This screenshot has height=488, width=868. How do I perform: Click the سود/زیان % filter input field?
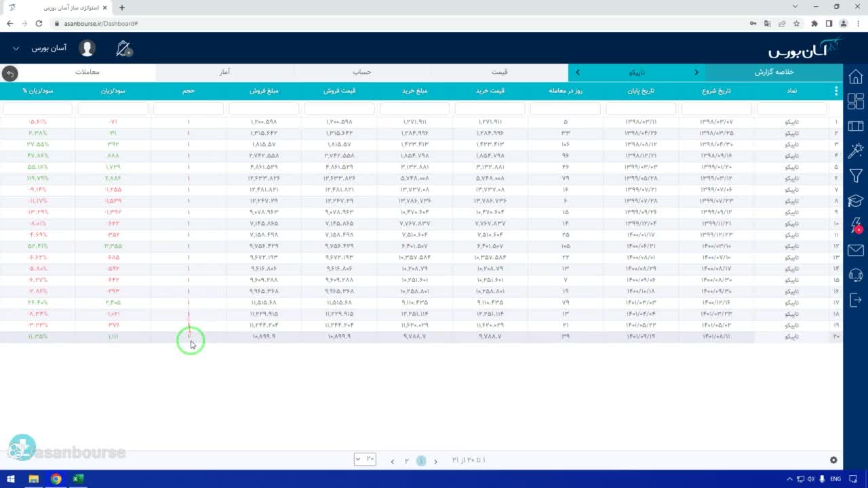coord(37,108)
